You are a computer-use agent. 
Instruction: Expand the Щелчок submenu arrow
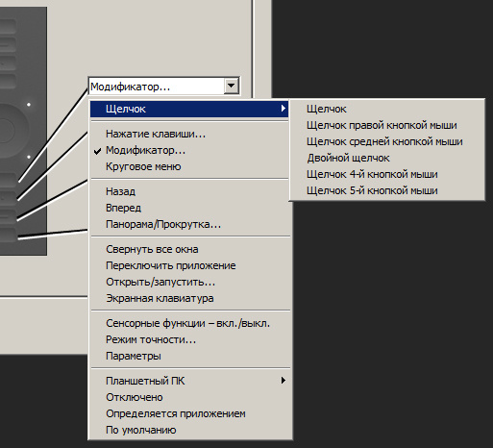[283, 109]
